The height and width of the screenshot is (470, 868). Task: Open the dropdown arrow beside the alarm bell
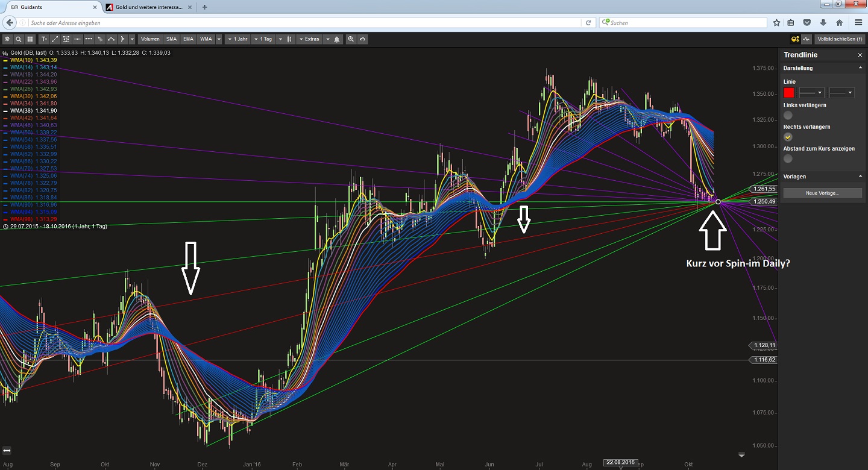coord(327,39)
